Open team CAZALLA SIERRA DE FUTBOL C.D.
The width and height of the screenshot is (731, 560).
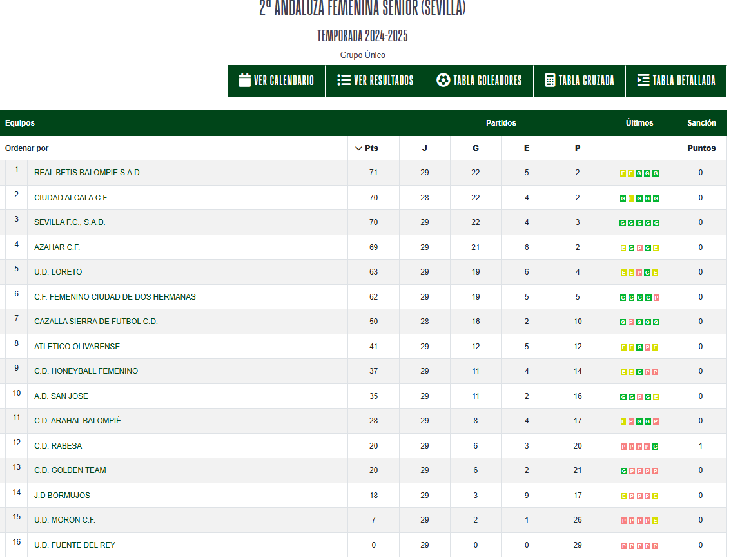(96, 322)
